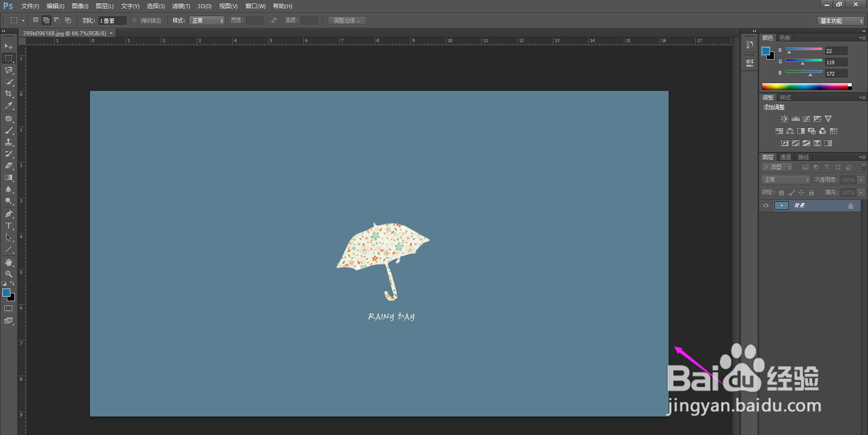Image resolution: width=868 pixels, height=435 pixels.
Task: Open the Color panel options menu
Action: coord(863,38)
